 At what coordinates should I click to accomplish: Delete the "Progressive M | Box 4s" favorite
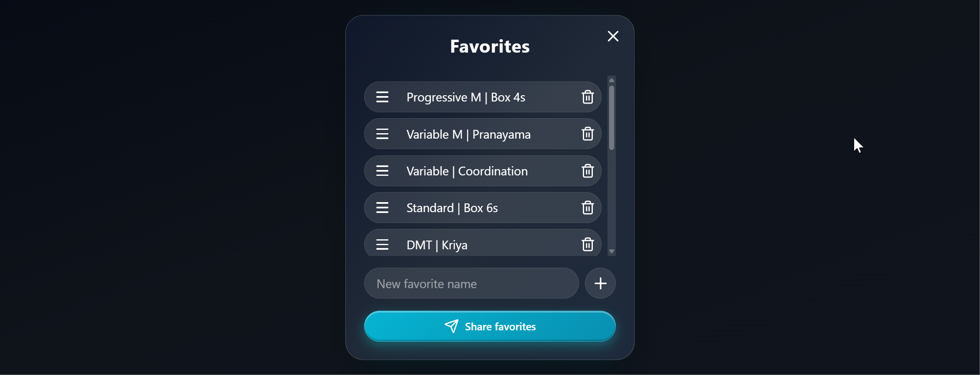pos(587,97)
